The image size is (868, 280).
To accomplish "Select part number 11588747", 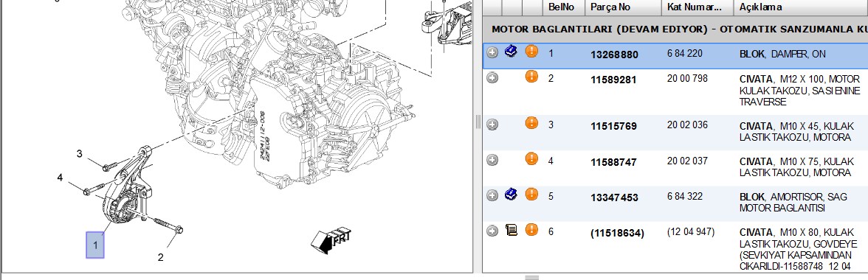I will (x=613, y=162).
